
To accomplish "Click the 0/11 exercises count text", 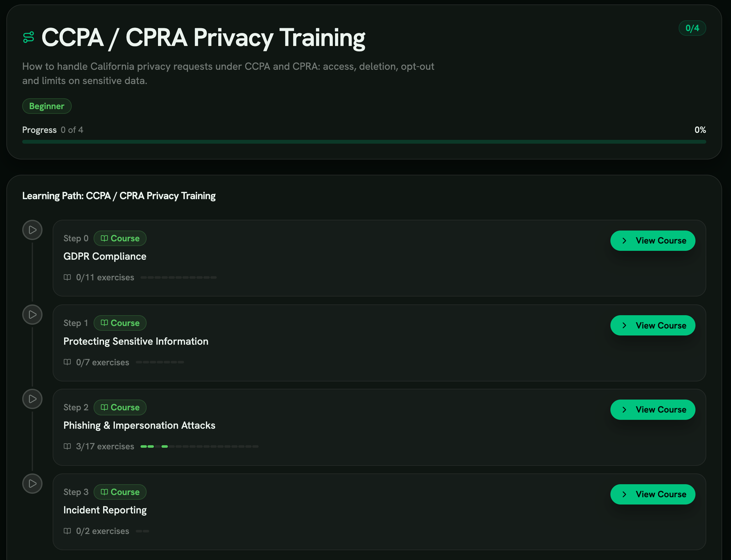I will [105, 277].
